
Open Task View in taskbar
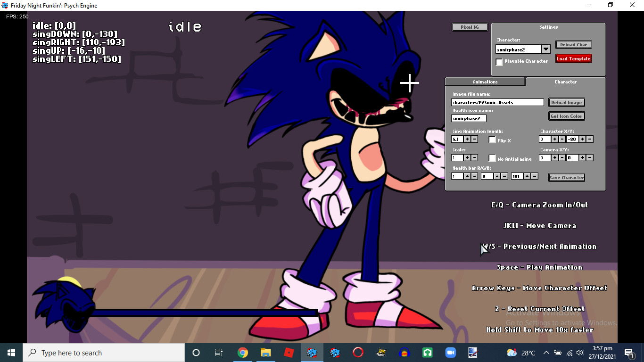point(219,353)
